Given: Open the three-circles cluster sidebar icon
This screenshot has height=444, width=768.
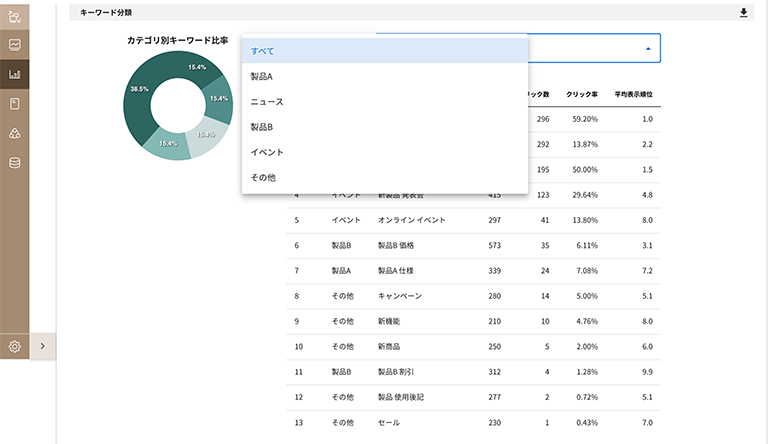Looking at the screenshot, I should 15,133.
